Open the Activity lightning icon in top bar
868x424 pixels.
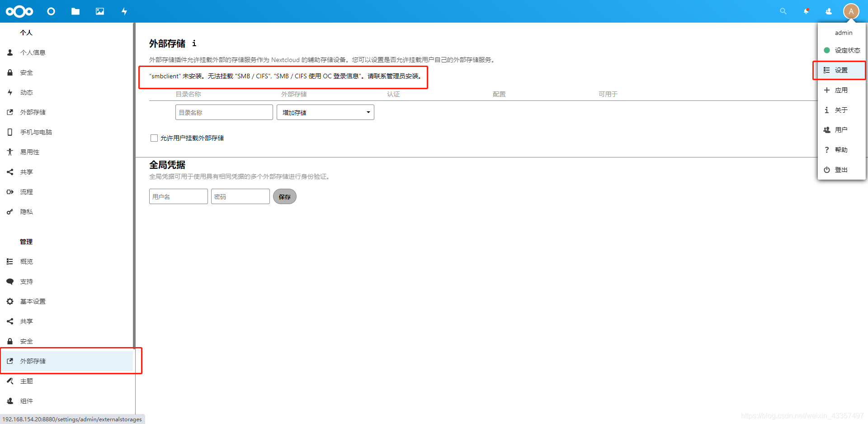[124, 11]
